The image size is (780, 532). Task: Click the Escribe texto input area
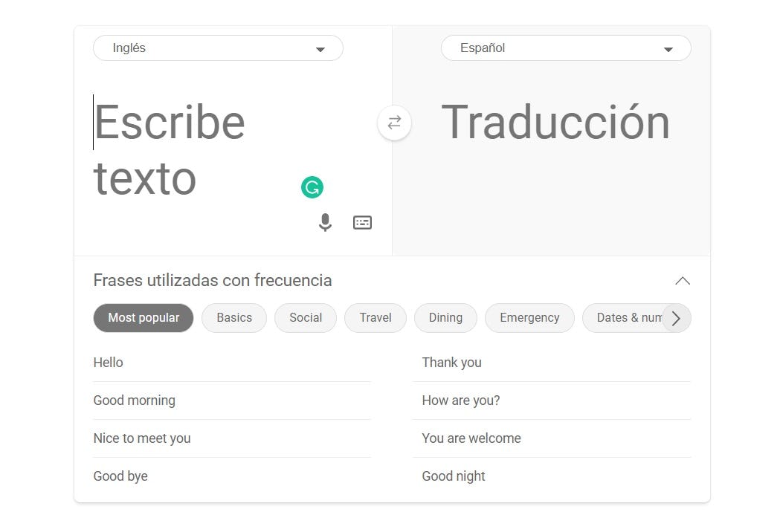coord(193,149)
